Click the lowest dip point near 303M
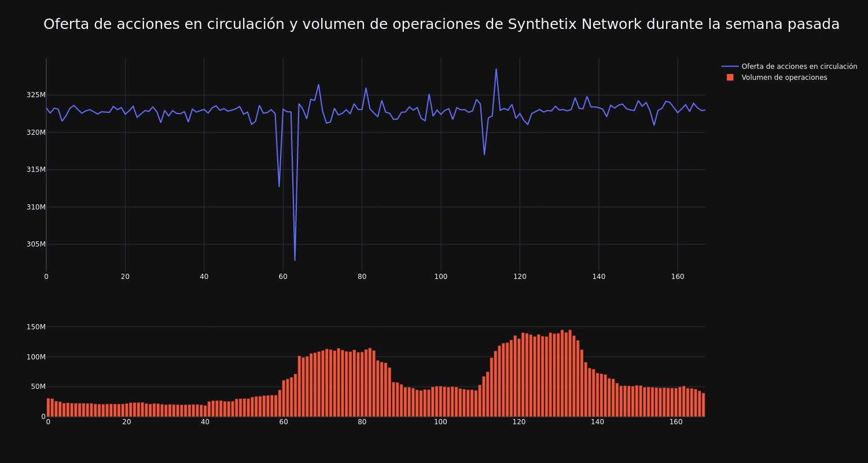This screenshot has height=463, width=868. (295, 260)
